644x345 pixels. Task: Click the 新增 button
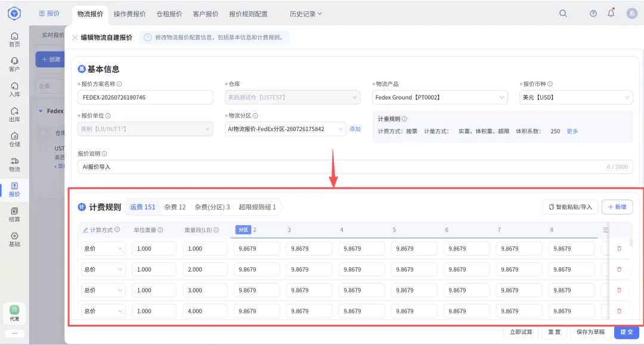click(617, 207)
